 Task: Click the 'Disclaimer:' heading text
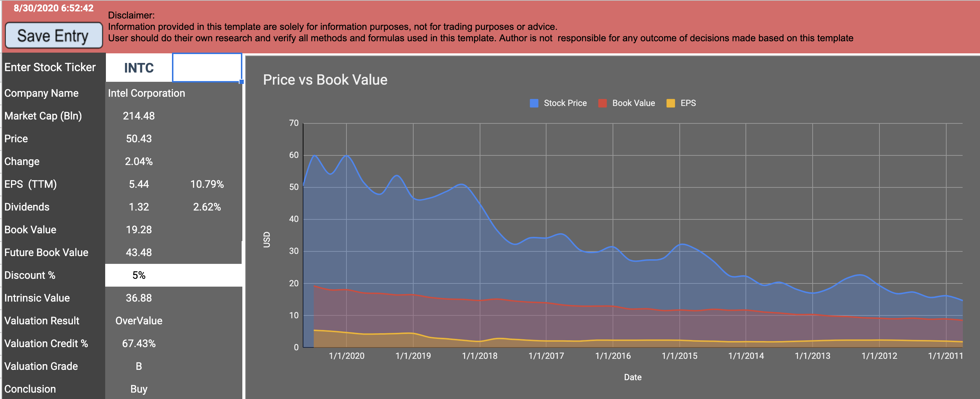pyautogui.click(x=131, y=15)
